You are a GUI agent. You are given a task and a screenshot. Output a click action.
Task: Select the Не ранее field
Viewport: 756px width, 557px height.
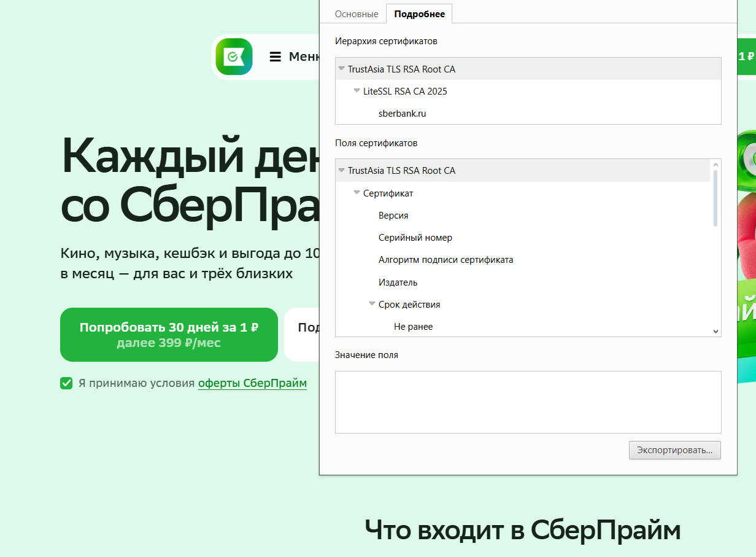(x=414, y=327)
